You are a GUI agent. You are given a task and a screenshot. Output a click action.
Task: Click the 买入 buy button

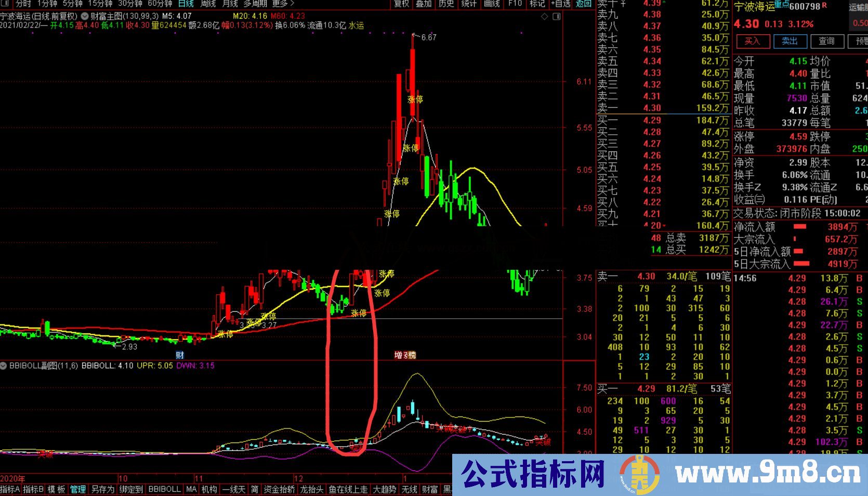[752, 42]
